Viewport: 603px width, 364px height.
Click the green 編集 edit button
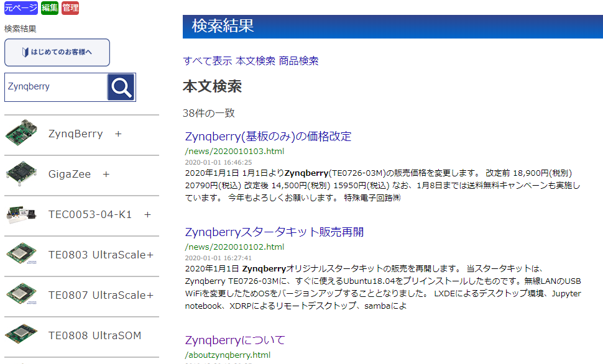tap(50, 8)
